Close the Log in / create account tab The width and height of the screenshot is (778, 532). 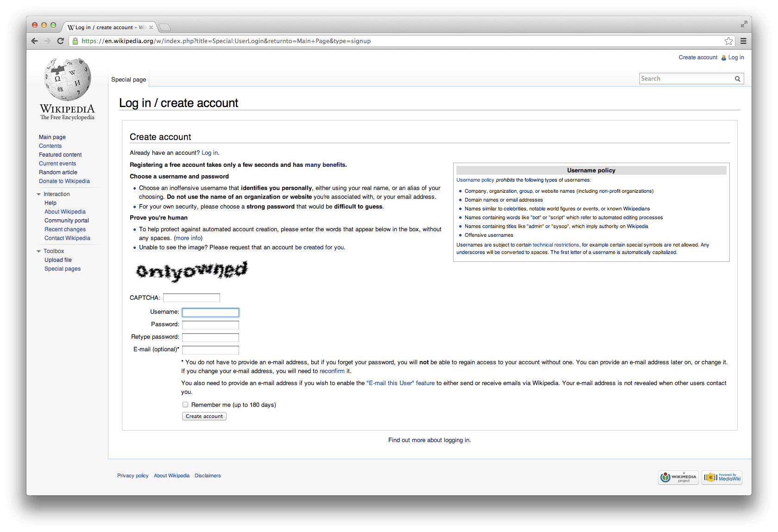point(151,27)
